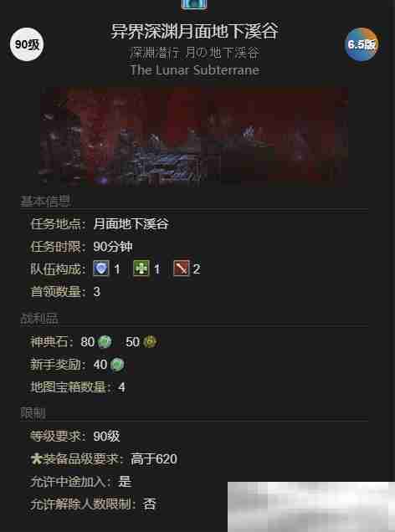
Task: Select the 战利品 section header
Action: click(x=39, y=318)
